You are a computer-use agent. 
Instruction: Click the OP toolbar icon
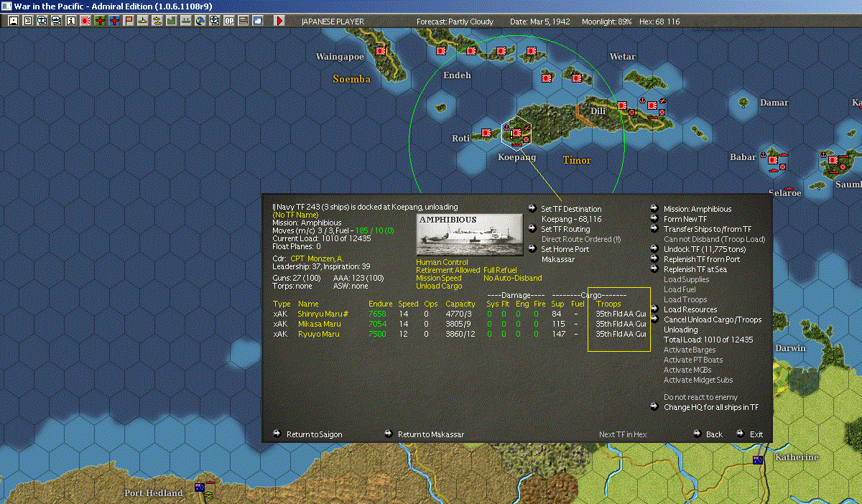coord(228,21)
